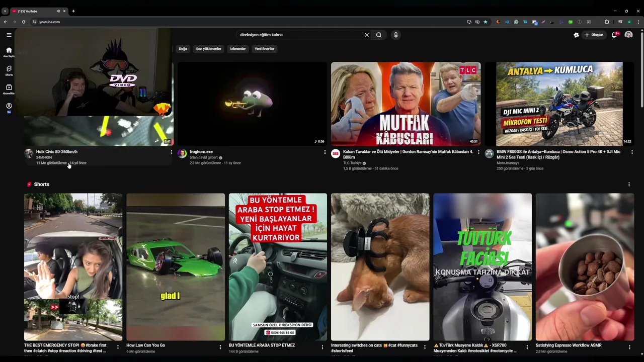
Task: Open Hulk Civic 80-260km/h video title
Action: (x=56, y=152)
